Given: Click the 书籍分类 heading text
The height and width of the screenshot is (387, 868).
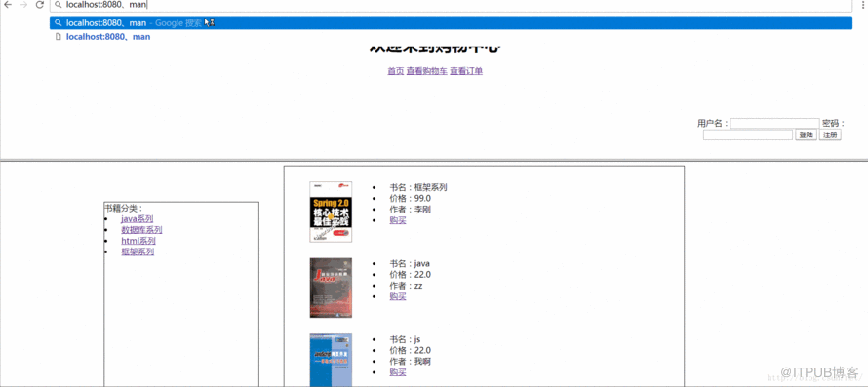Looking at the screenshot, I should 124,209.
